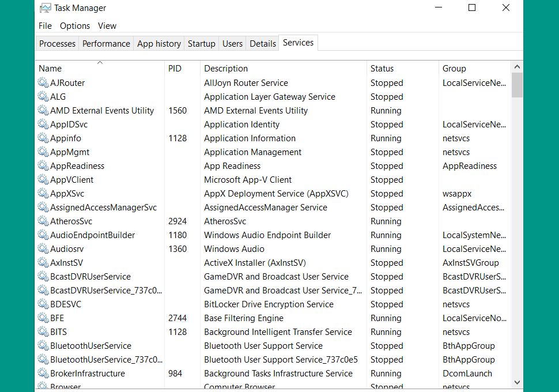Click the AJRouter service gear icon
Viewport: 559px width, 392px height.
pyautogui.click(x=43, y=83)
